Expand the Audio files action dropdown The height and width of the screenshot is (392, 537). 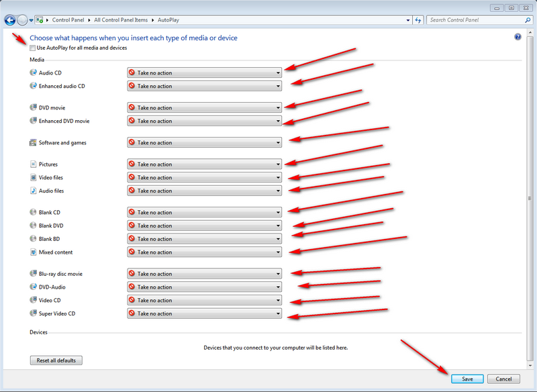[x=205, y=191]
